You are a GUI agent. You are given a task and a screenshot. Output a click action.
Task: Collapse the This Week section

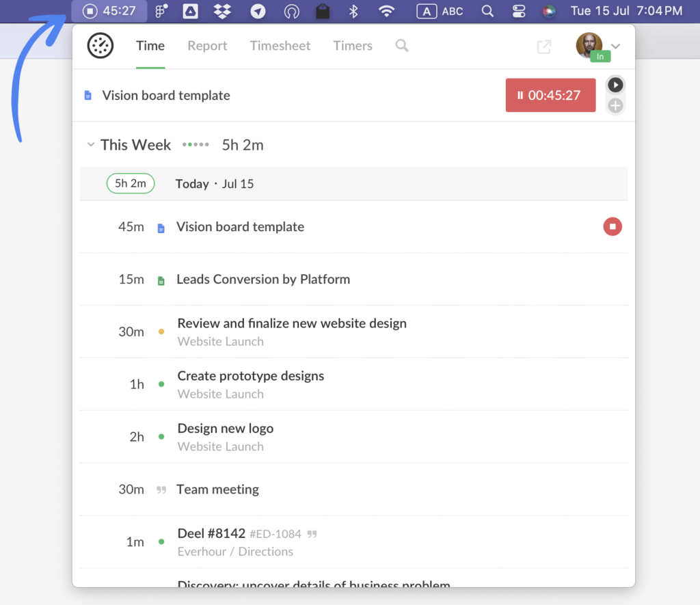[x=91, y=145]
